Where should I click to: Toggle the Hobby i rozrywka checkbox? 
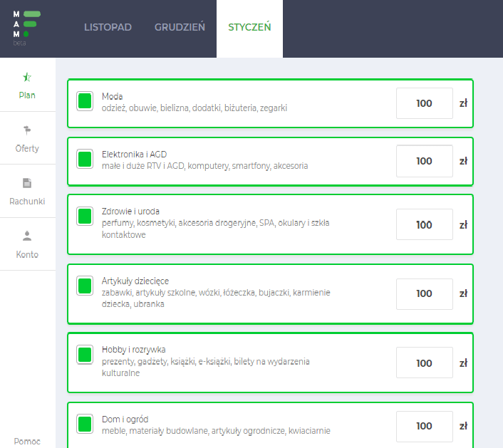pos(85,354)
